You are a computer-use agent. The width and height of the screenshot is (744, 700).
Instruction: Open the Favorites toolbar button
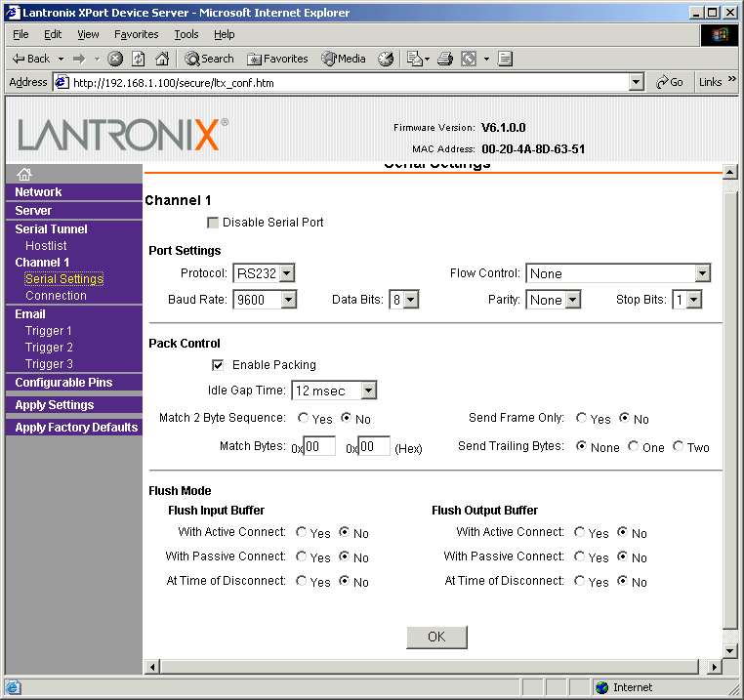pyautogui.click(x=277, y=59)
